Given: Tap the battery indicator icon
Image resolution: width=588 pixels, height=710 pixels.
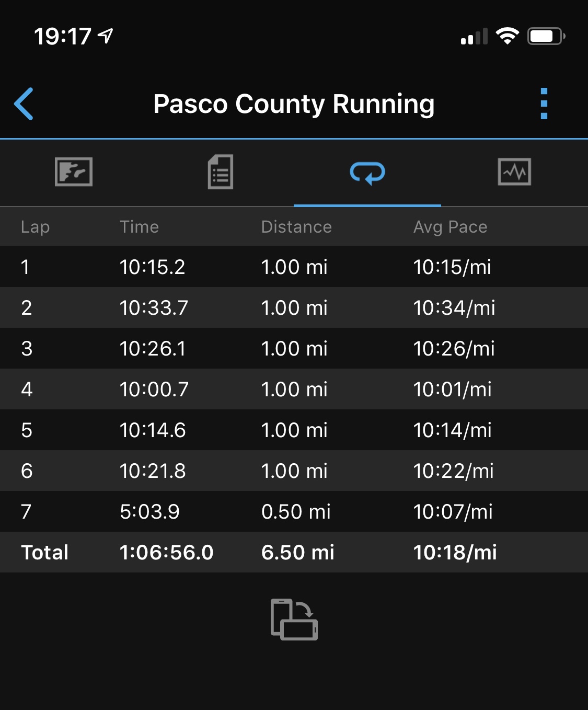Looking at the screenshot, I should (546, 36).
